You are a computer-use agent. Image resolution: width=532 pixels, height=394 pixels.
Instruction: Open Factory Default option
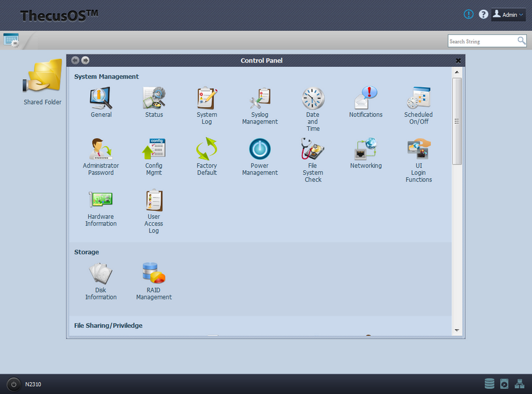tap(207, 150)
